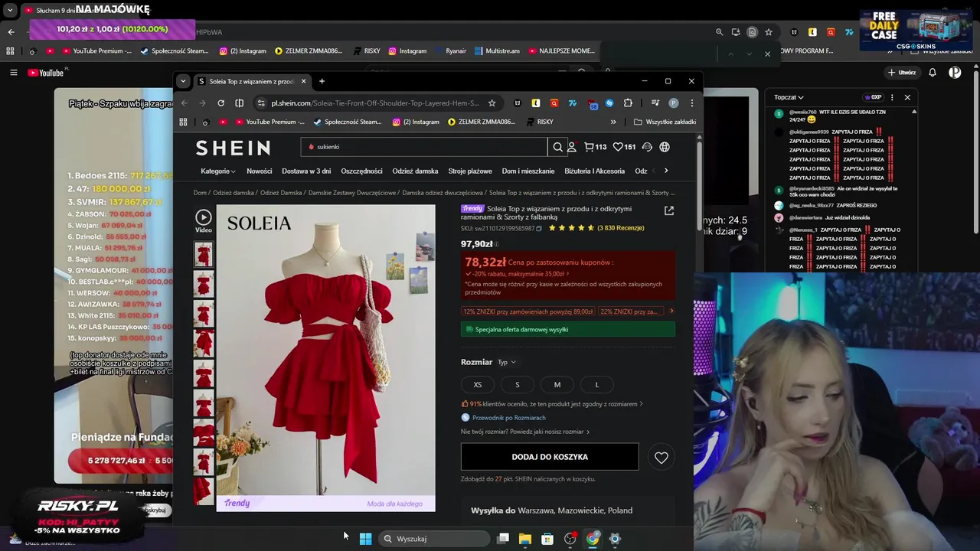Open Przewodnik po Rozmiarach size guide
Image resolution: width=980 pixels, height=551 pixels.
503,418
